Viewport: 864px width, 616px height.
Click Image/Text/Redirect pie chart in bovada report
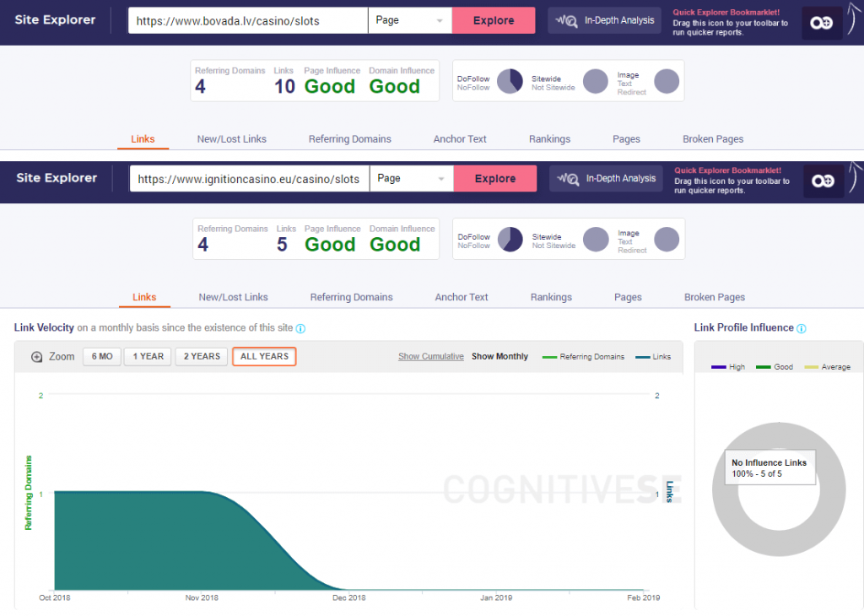(667, 82)
